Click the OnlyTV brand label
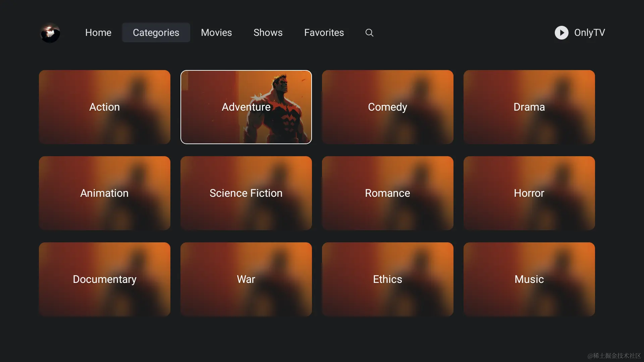The image size is (644, 362). (x=590, y=33)
